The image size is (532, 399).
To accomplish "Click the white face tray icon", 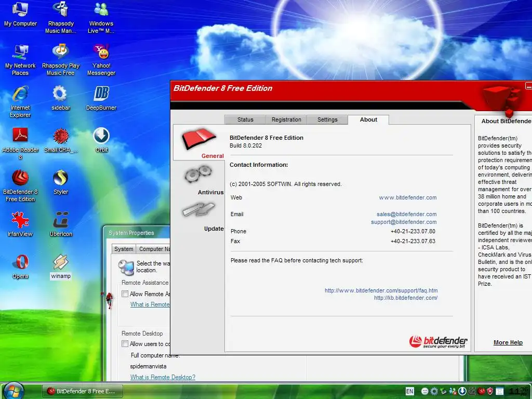I will coord(425,391).
